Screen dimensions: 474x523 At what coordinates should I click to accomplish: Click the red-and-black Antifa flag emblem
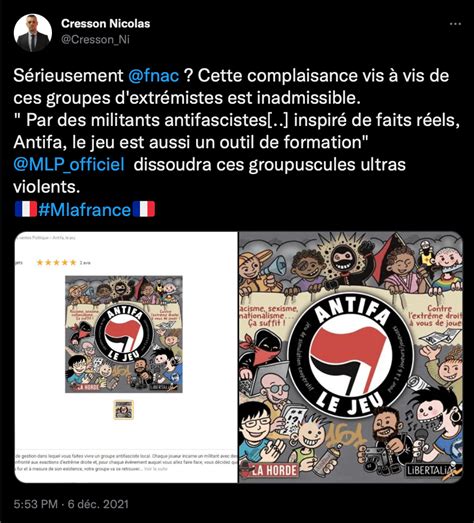[x=350, y=359]
